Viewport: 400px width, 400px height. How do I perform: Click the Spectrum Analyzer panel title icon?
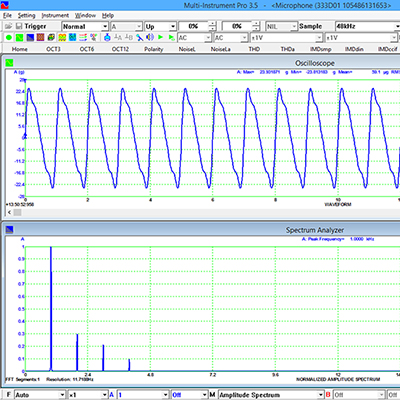click(9, 229)
